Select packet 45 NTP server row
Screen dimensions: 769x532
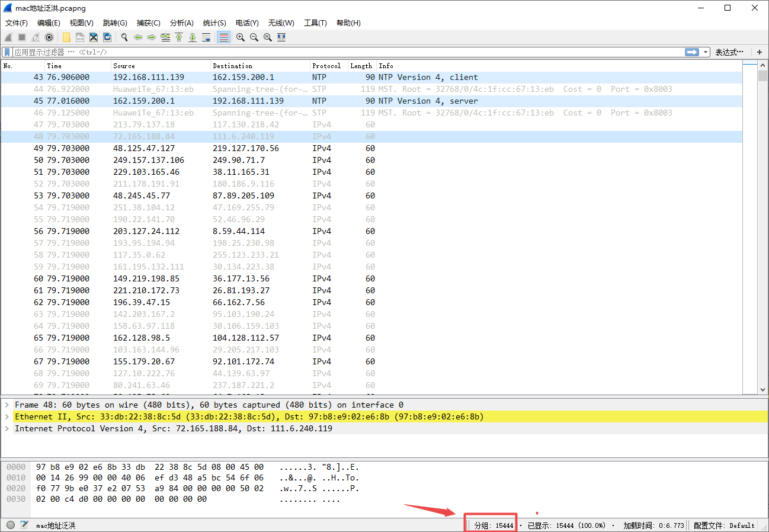point(371,101)
